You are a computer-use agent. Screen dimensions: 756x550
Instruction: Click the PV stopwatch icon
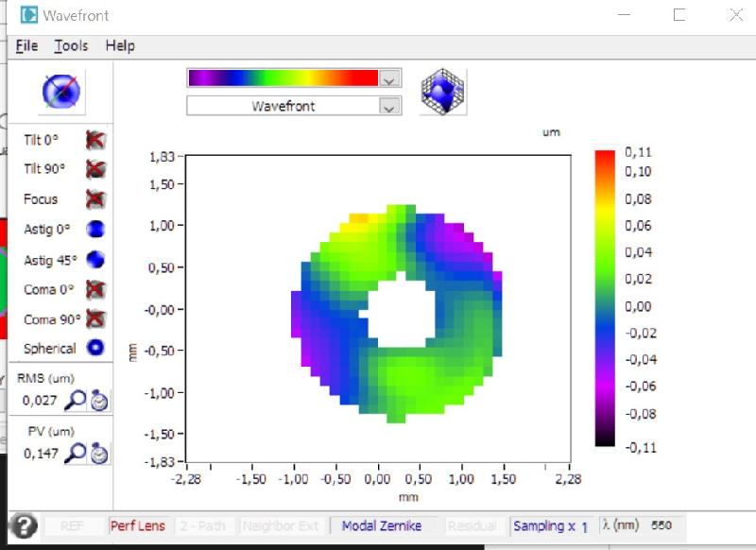pyautogui.click(x=99, y=453)
